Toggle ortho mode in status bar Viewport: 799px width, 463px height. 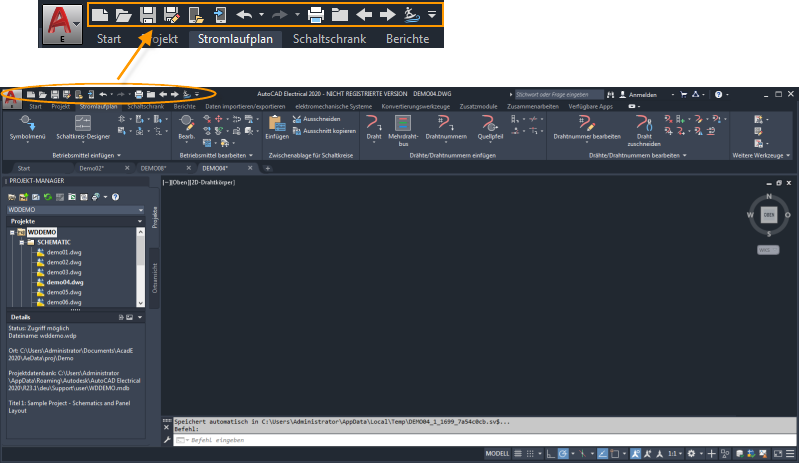551,453
